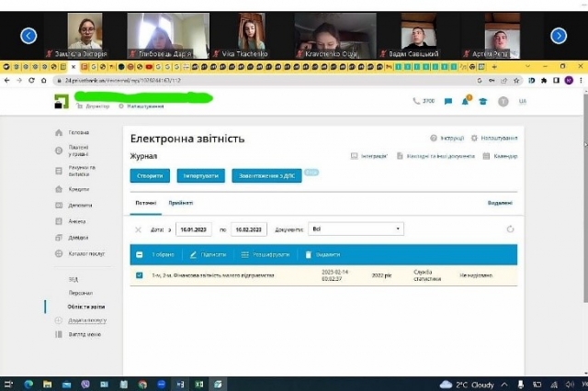The image size is (588, 391).
Task: Call 3700 phone support link
Action: pos(424,101)
